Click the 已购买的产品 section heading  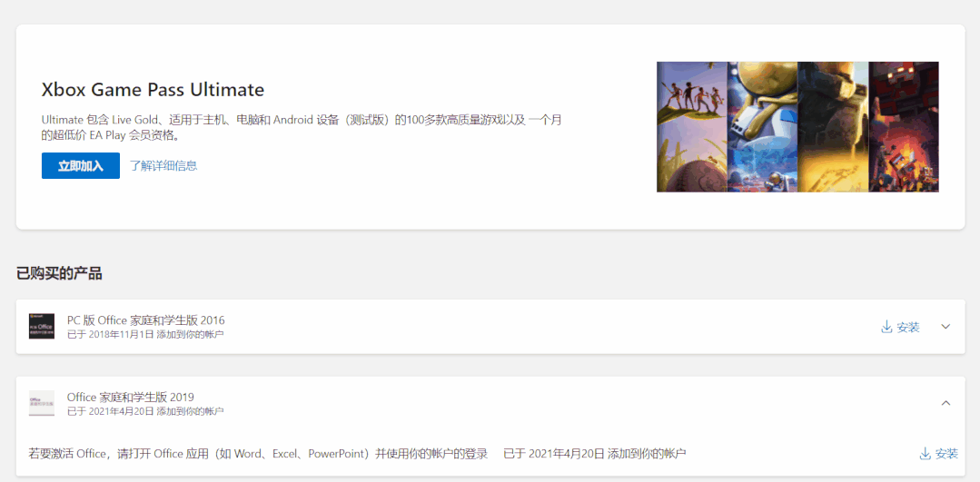[x=59, y=273]
